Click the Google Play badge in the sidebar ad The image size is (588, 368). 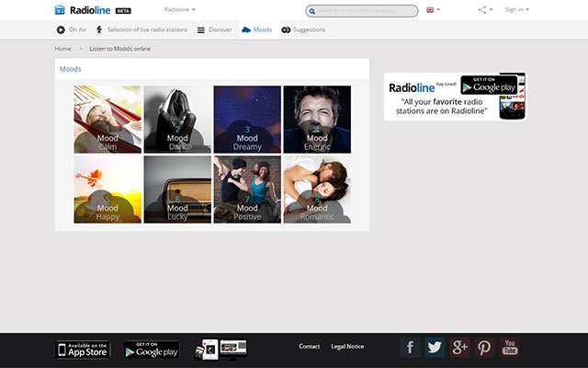coord(489,85)
